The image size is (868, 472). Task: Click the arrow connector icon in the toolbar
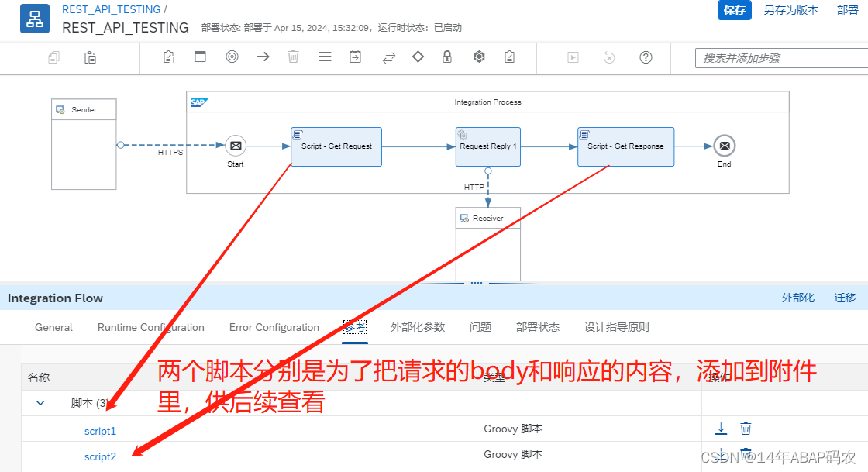pos(262,57)
